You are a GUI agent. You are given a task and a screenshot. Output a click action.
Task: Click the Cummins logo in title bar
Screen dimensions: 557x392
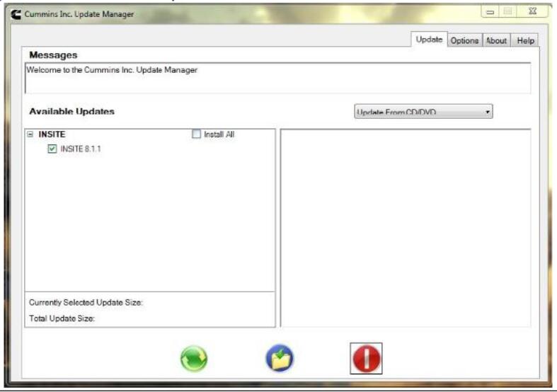16,15
